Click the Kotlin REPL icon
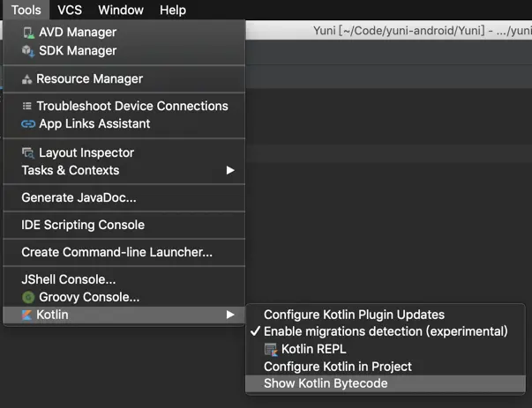Screen dimensions: 532x408 coord(271,349)
